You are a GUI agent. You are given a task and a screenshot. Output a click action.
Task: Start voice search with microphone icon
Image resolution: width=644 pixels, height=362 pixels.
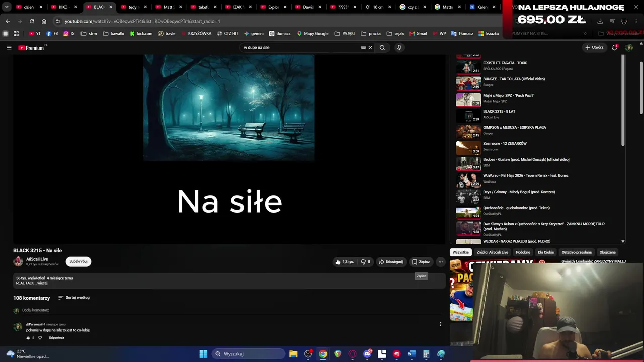399,48
